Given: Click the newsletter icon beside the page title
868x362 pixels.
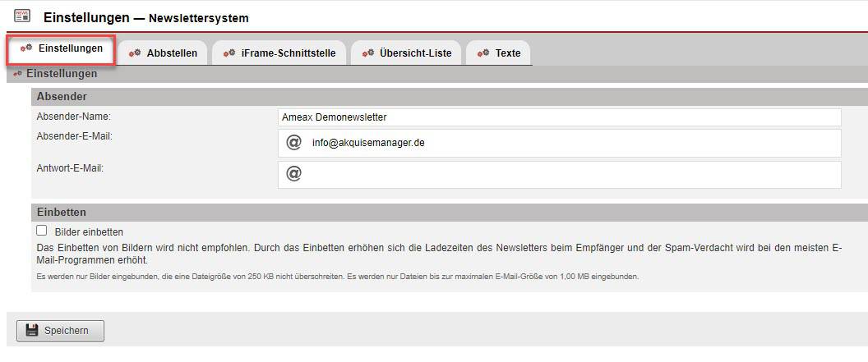Looking at the screenshot, I should pyautogui.click(x=22, y=16).
